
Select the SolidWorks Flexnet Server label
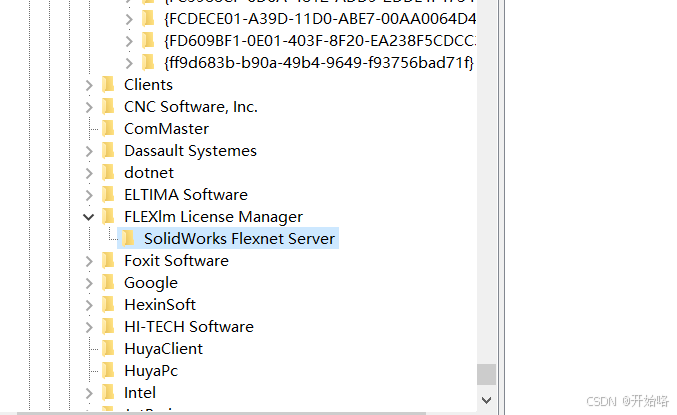pos(239,238)
